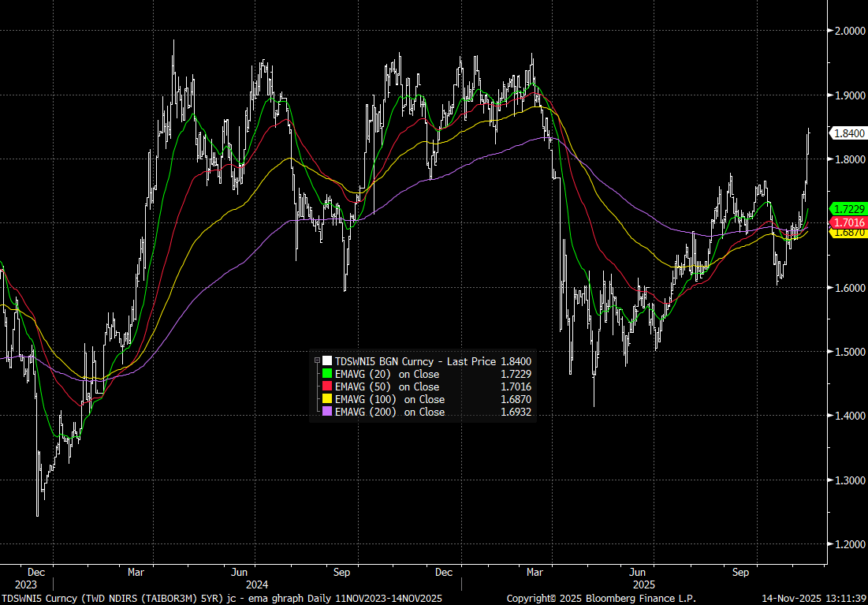Image resolution: width=868 pixels, height=605 pixels.
Task: Click the 14-Nov-2025 timestamp in the footer
Action: [x=814, y=599]
